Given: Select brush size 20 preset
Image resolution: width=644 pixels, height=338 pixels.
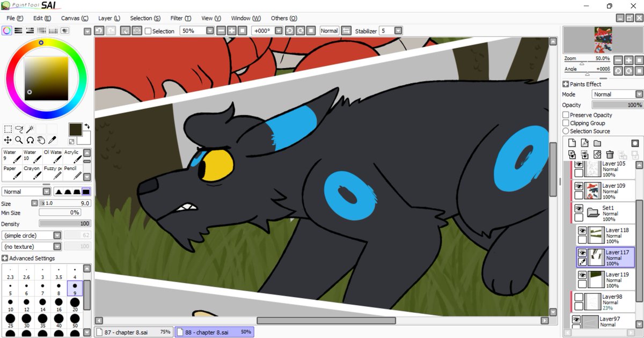Looking at the screenshot, I should pos(75,305).
